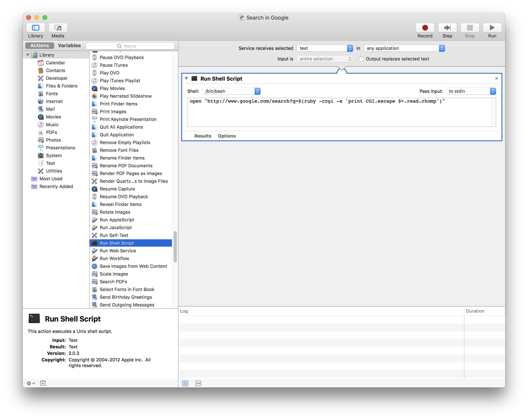Image resolution: width=528 pixels, height=420 pixels.
Task: Click the gear action menu icon
Action: pyautogui.click(x=31, y=383)
